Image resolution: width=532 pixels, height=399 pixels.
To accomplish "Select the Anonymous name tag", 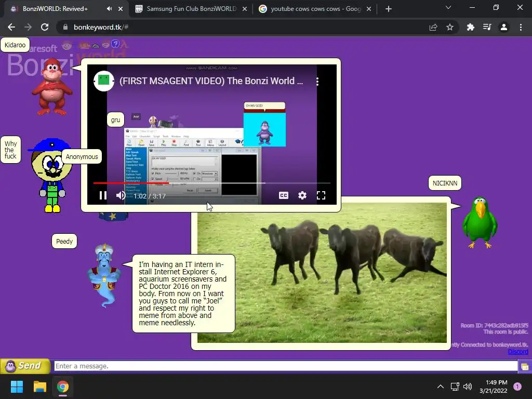I will coord(82,156).
